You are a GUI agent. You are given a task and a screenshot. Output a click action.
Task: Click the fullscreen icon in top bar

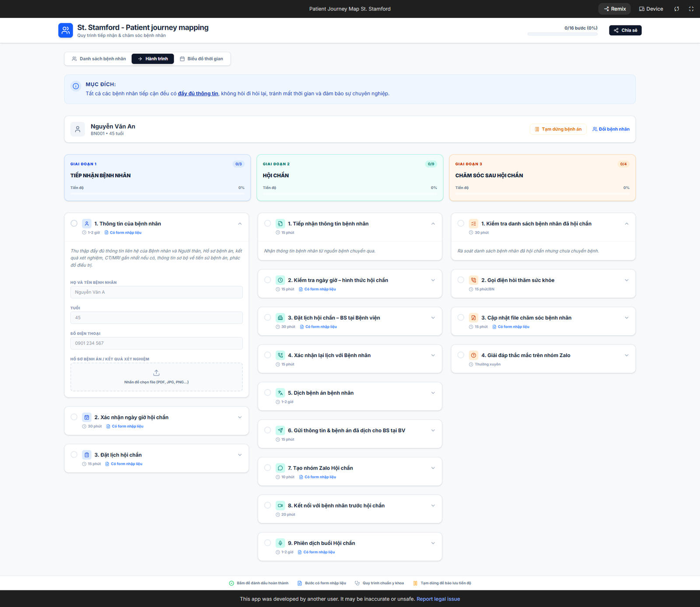[691, 9]
